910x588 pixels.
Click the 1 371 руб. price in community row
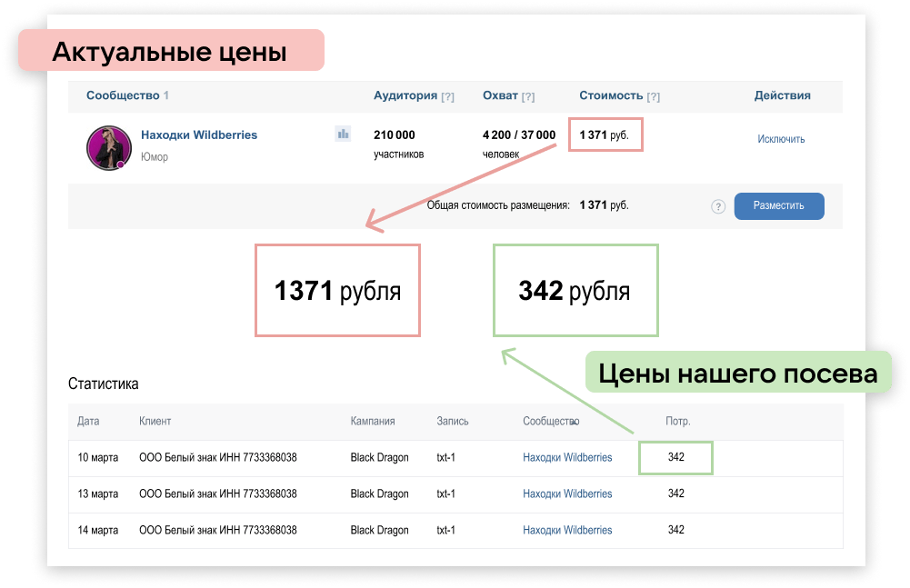pos(605,135)
